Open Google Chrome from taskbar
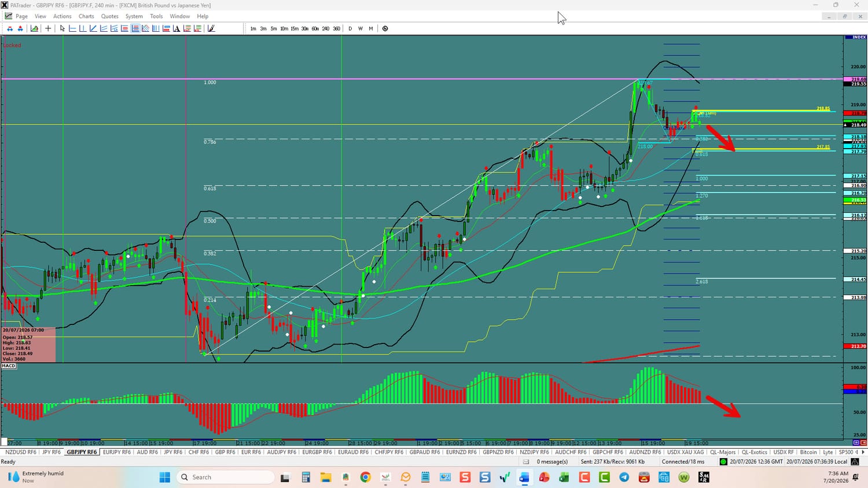The width and height of the screenshot is (868, 488). [x=365, y=477]
